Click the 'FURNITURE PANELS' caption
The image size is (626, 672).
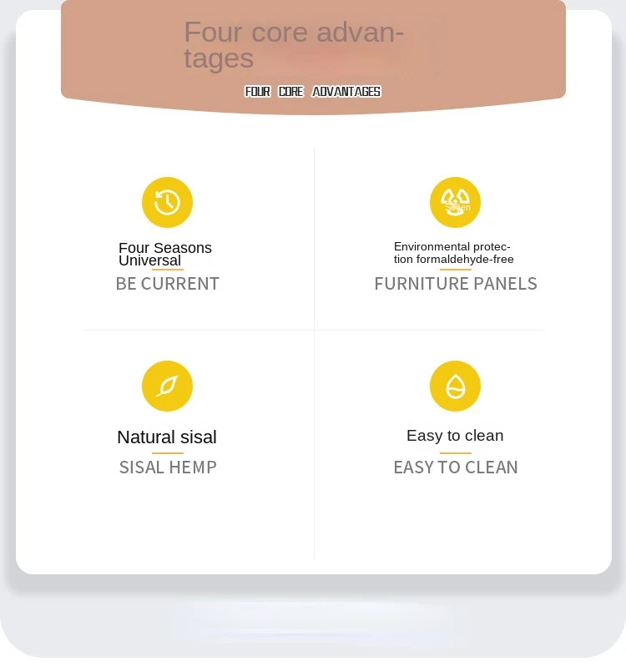456,284
